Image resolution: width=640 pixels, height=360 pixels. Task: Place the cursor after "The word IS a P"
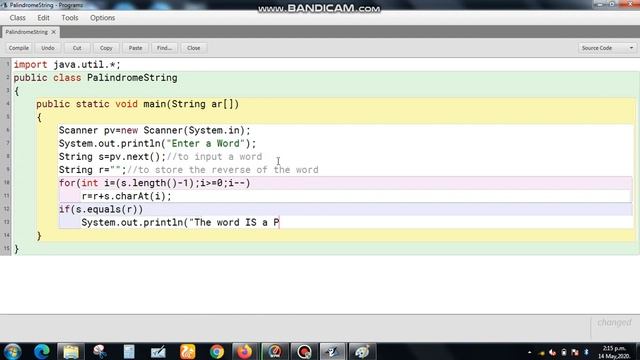[x=280, y=222]
